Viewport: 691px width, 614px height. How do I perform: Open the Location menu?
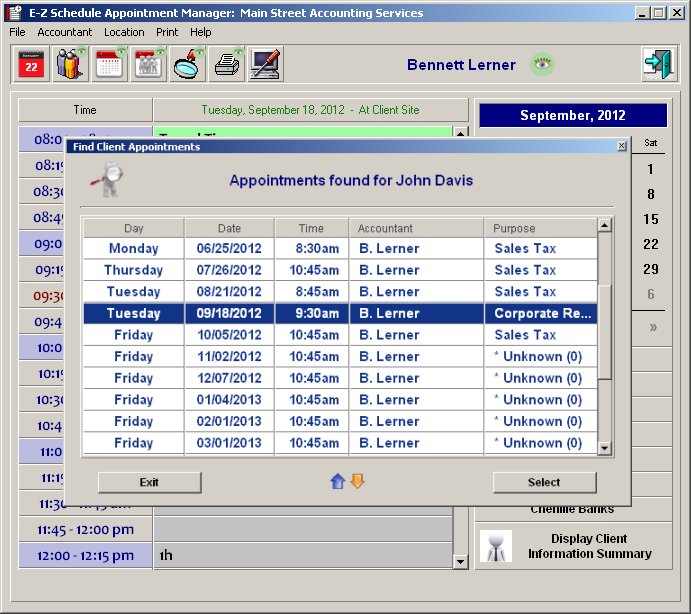124,32
